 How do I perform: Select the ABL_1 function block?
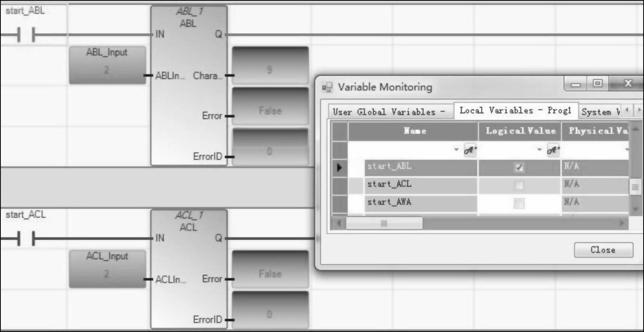point(188,85)
